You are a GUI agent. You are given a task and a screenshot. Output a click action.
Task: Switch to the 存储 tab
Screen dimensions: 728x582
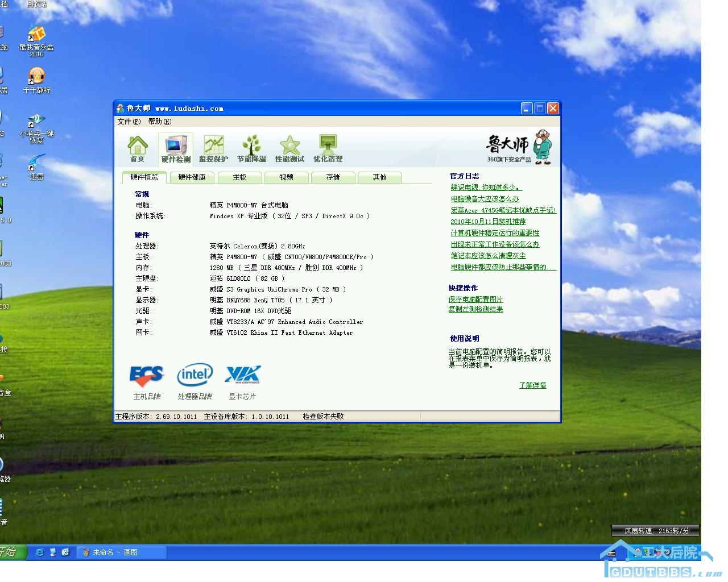point(333,177)
